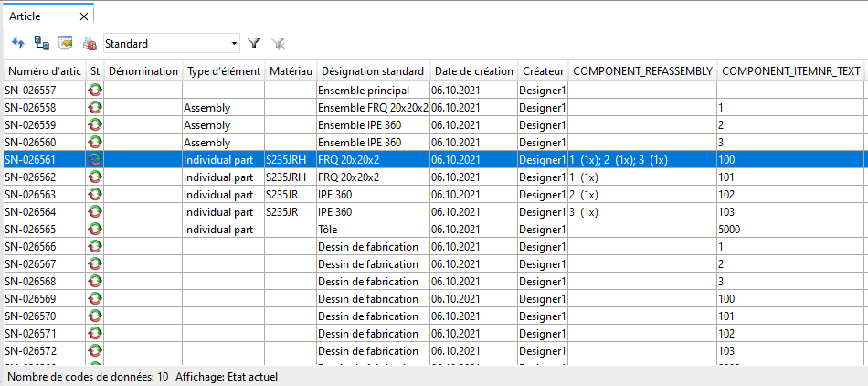
Task: Clear filter with crossed funnel icon
Action: coord(279,43)
